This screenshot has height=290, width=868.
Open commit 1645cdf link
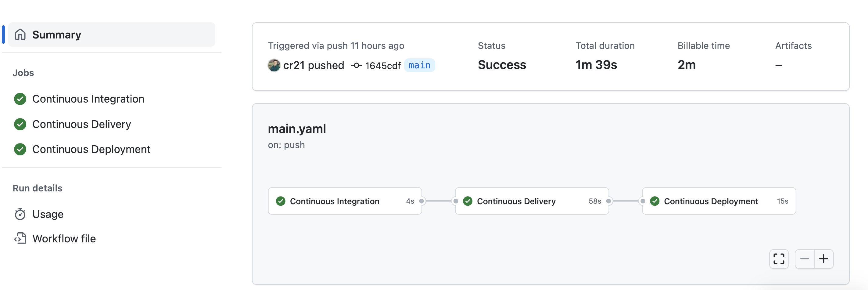(383, 65)
